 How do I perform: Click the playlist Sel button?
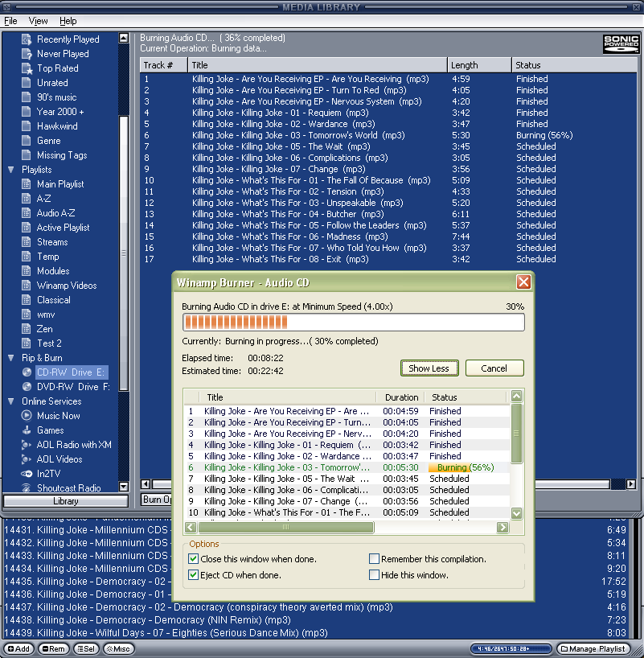tap(86, 649)
